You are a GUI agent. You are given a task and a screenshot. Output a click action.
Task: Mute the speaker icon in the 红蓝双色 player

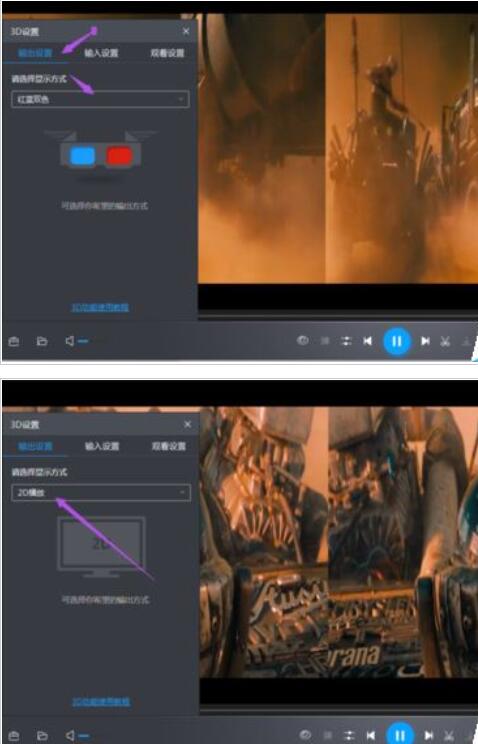tap(70, 341)
